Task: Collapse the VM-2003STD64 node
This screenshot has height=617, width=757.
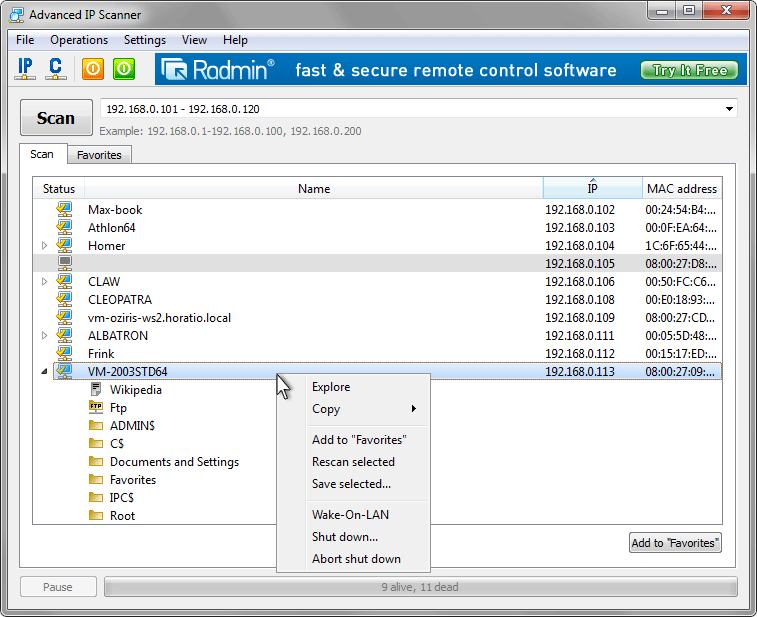Action: click(44, 371)
